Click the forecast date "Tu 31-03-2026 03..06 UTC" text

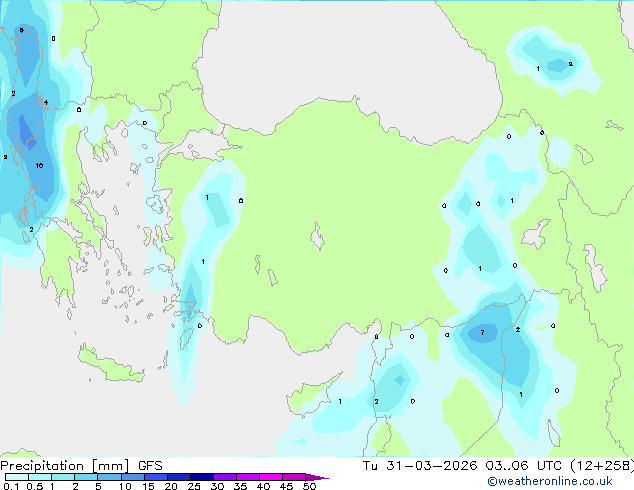pos(462,466)
